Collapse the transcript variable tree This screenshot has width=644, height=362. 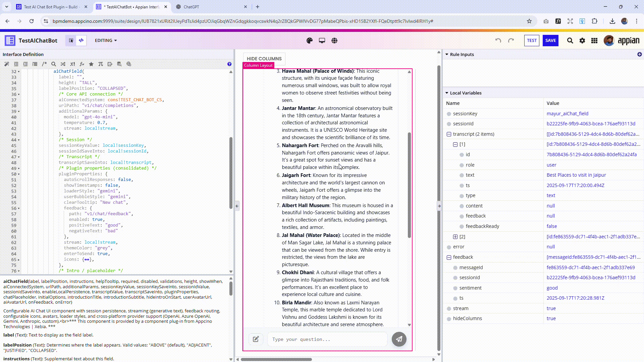pos(449,134)
